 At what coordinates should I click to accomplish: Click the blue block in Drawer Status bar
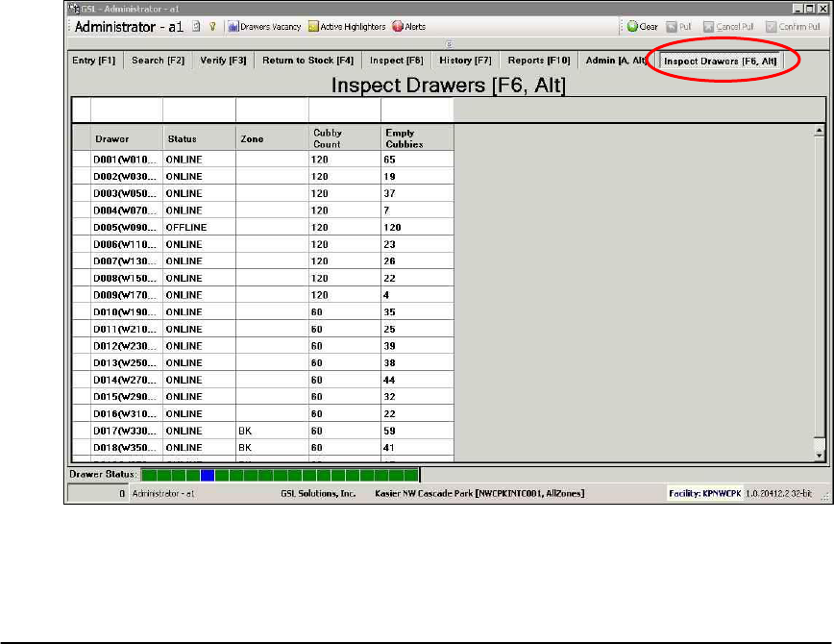point(208,475)
